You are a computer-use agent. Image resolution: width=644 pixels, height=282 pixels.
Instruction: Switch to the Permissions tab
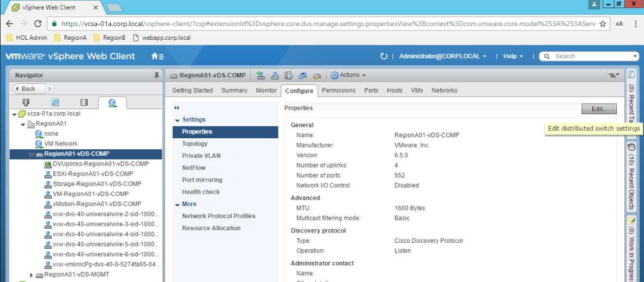[339, 90]
